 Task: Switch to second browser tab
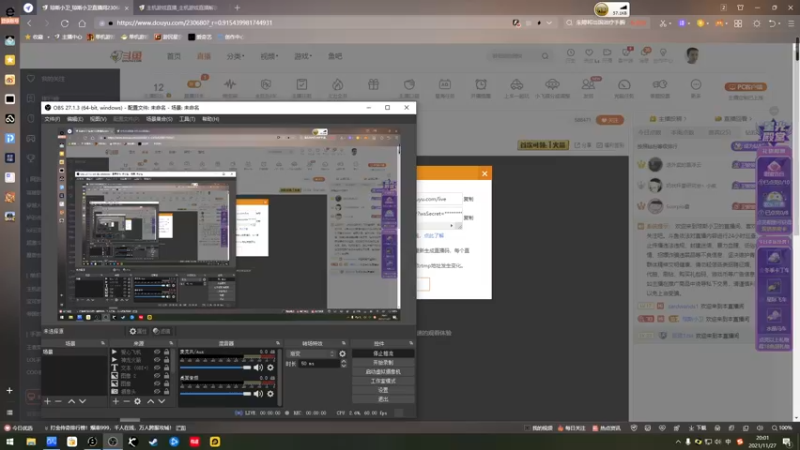[180, 8]
